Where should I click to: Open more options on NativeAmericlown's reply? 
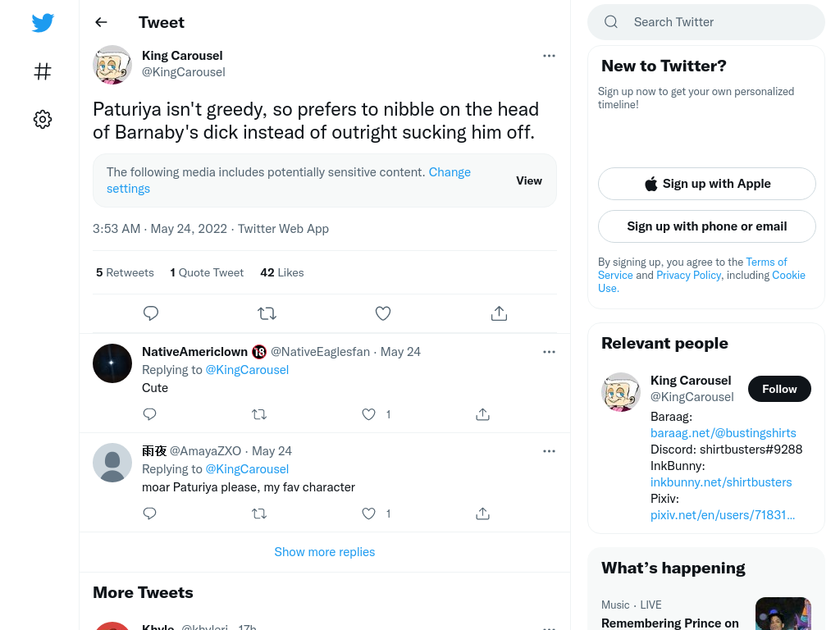point(549,352)
